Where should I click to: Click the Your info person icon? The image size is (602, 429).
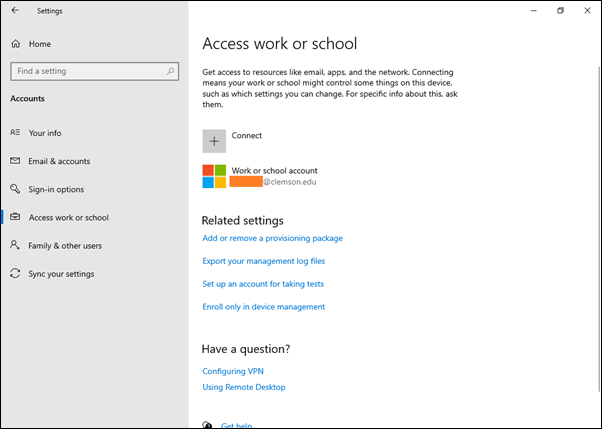tap(15, 133)
